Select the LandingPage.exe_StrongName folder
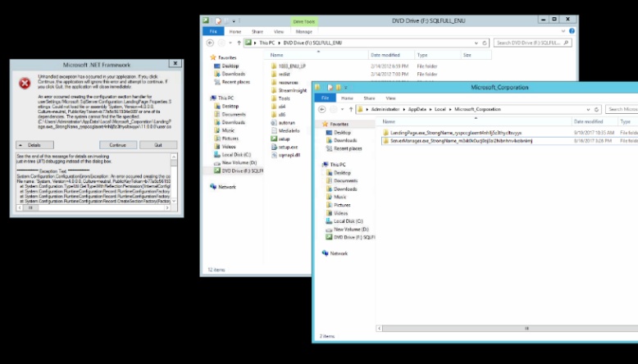The height and width of the screenshot is (364, 638). [453, 133]
